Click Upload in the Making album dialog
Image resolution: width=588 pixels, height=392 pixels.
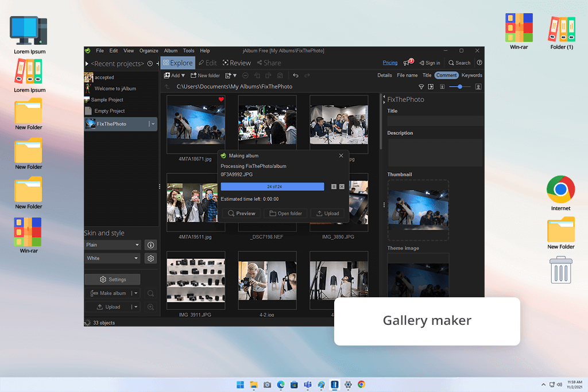tap(328, 214)
